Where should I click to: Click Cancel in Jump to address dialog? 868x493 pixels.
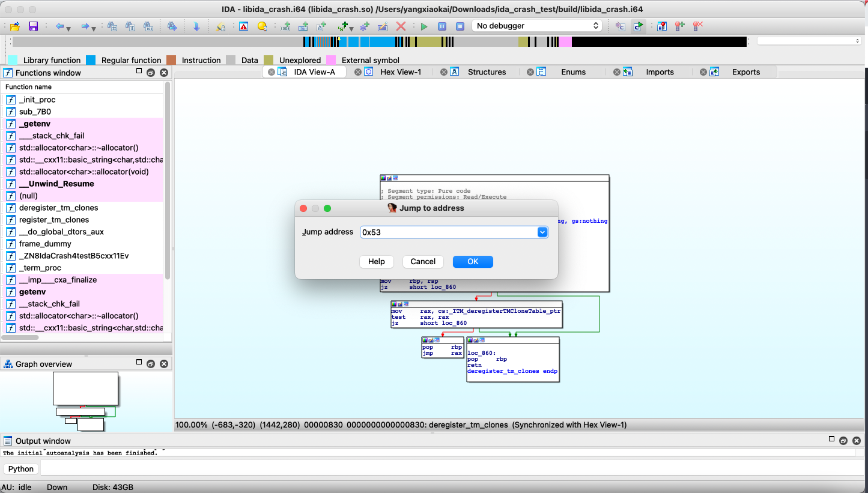(423, 261)
